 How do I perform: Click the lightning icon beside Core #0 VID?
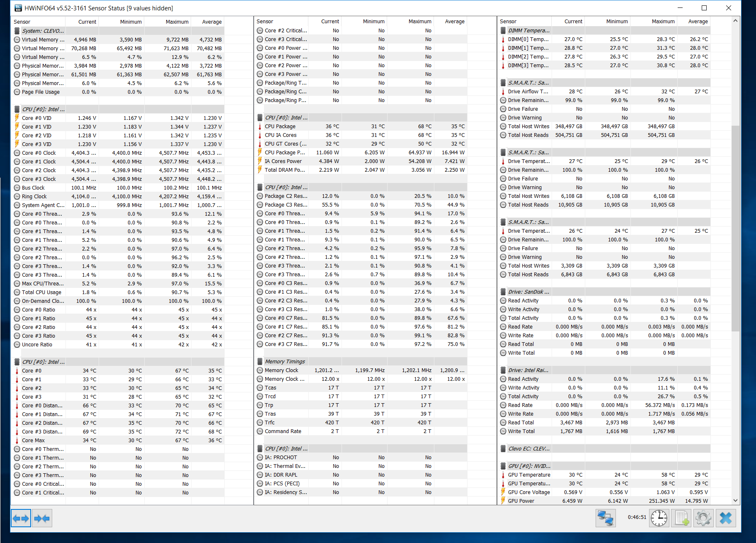(x=17, y=118)
